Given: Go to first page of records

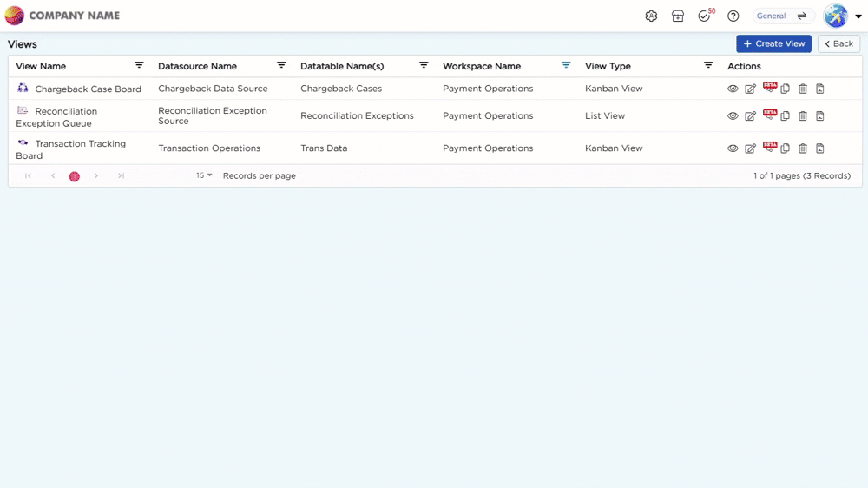Looking at the screenshot, I should pyautogui.click(x=28, y=175).
